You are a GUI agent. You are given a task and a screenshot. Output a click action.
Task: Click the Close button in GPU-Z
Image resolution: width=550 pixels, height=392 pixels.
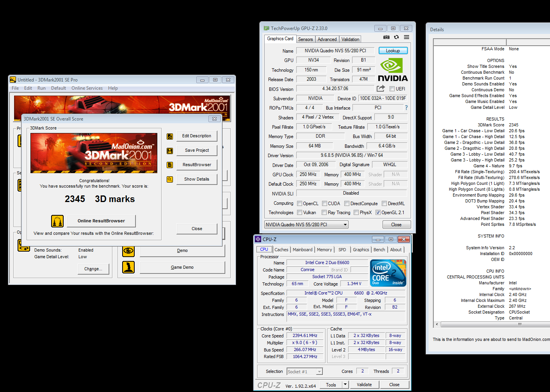click(x=396, y=225)
